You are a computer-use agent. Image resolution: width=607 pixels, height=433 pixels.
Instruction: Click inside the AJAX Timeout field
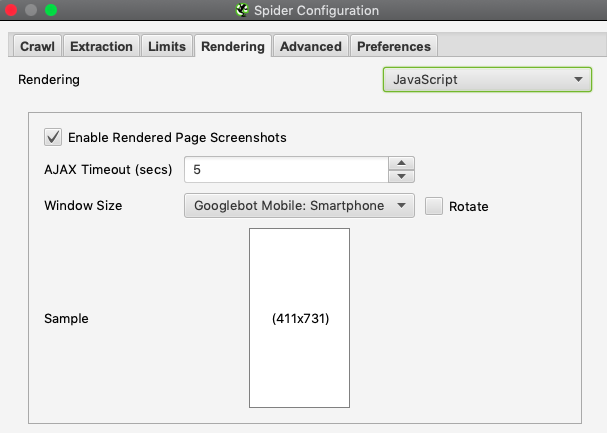pos(286,169)
